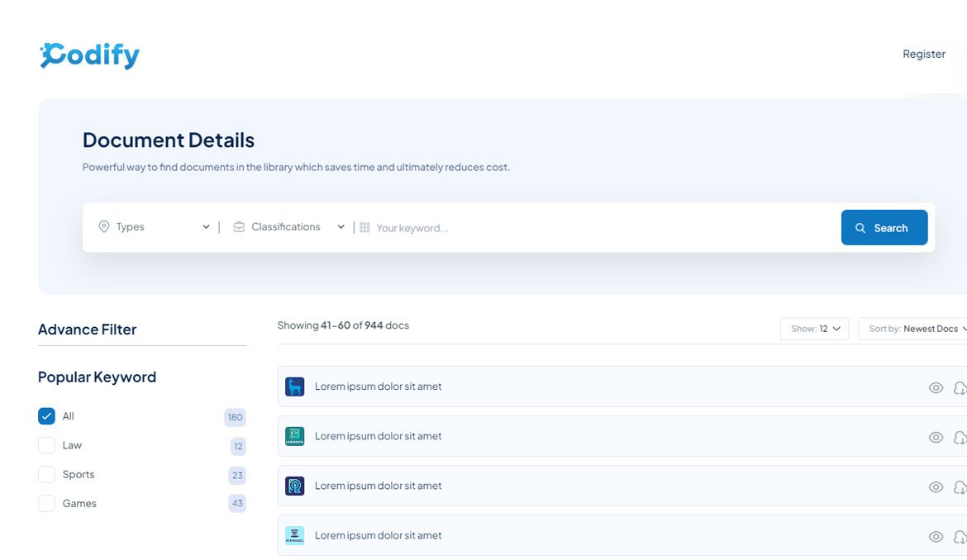Click the blue Search button
This screenshot has height=560, width=967.
(884, 227)
